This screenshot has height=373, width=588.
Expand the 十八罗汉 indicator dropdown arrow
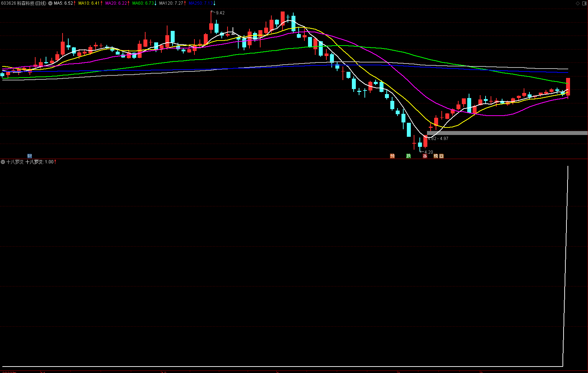[x=3, y=162]
